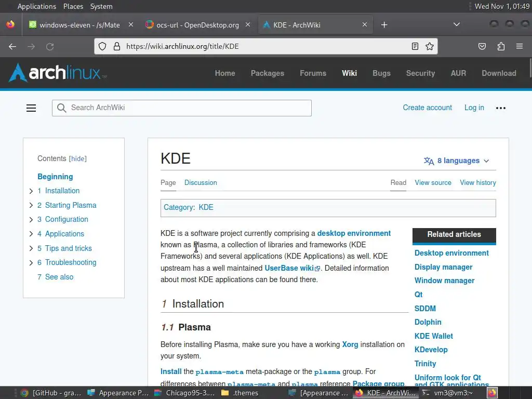Click Firefox icon in tab bar
532x399 pixels.
pyautogui.click(x=10, y=24)
